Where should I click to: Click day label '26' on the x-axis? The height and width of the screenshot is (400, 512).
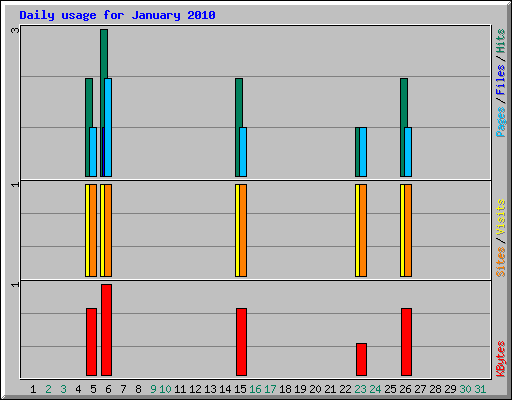point(405,389)
